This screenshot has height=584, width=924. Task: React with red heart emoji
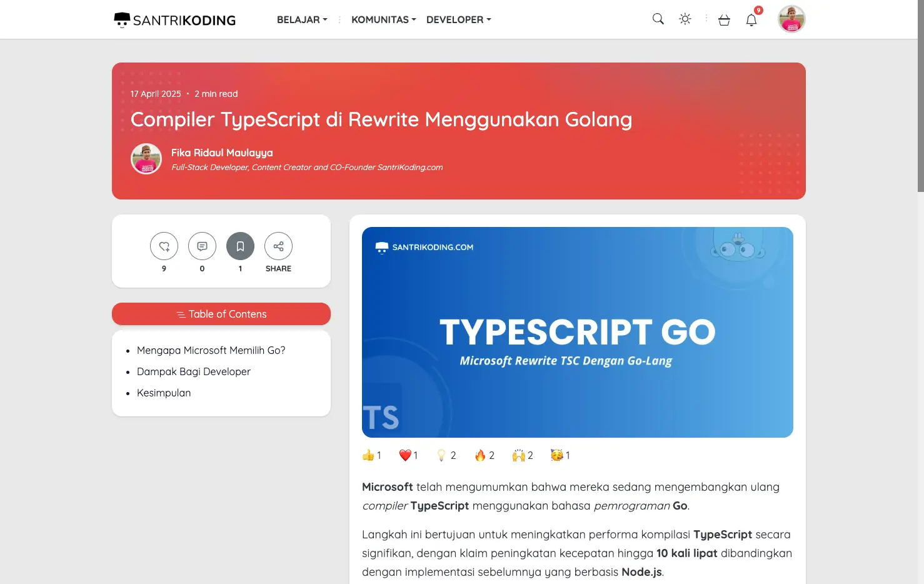pos(405,455)
